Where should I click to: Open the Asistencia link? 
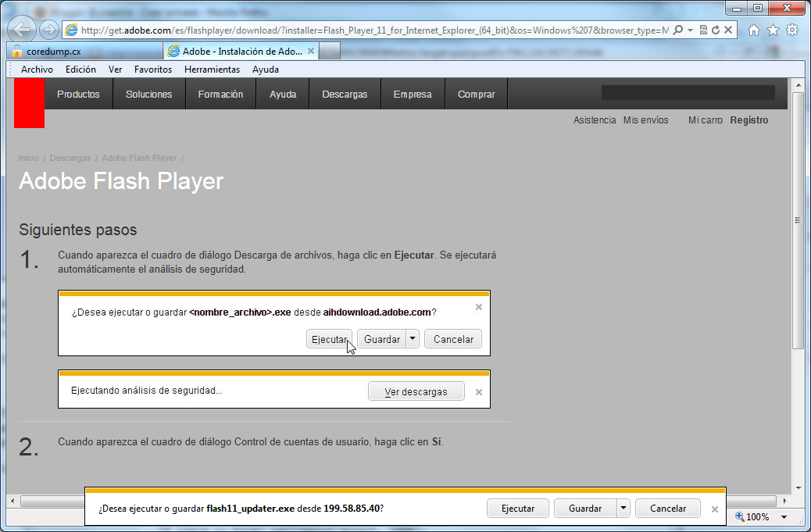pos(595,120)
